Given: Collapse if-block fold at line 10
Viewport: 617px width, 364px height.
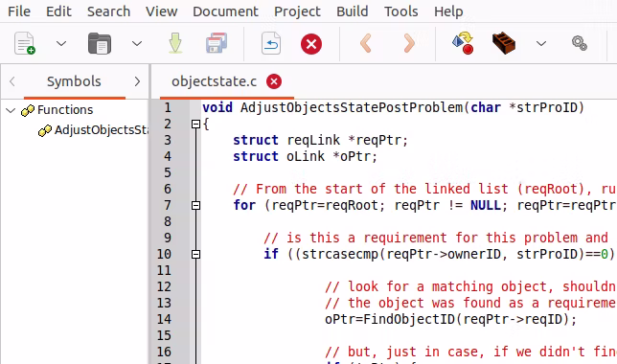Looking at the screenshot, I should (x=195, y=254).
